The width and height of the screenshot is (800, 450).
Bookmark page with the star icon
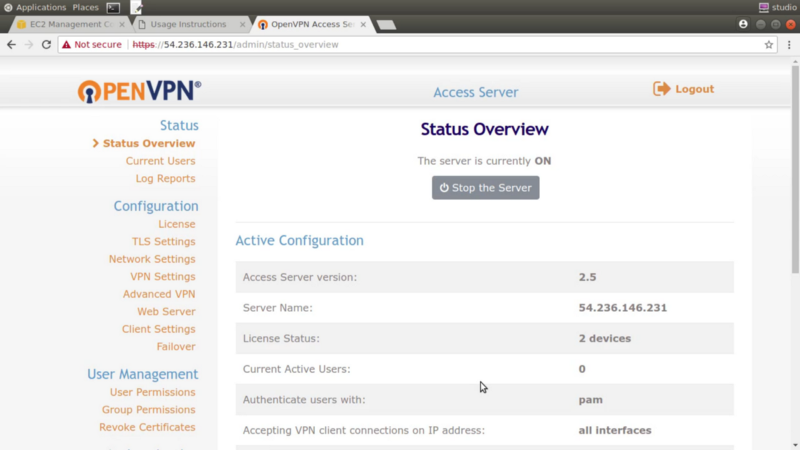pos(769,44)
